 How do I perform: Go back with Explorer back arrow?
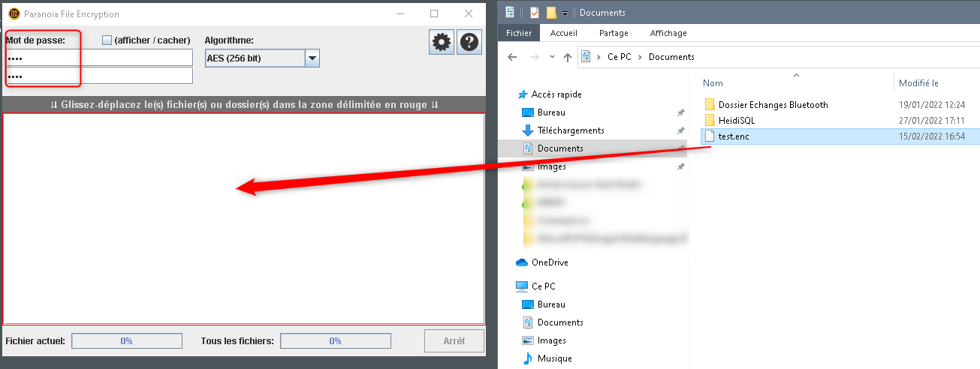point(513,57)
